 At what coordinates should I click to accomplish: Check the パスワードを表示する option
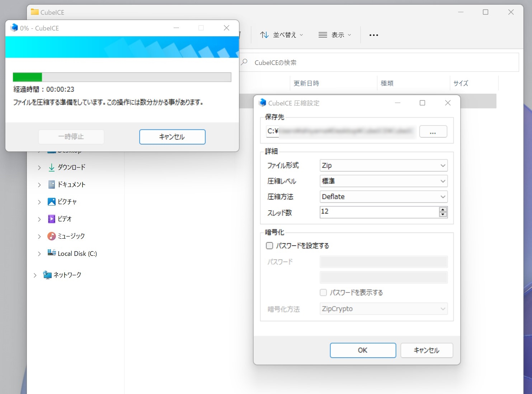coord(323,292)
